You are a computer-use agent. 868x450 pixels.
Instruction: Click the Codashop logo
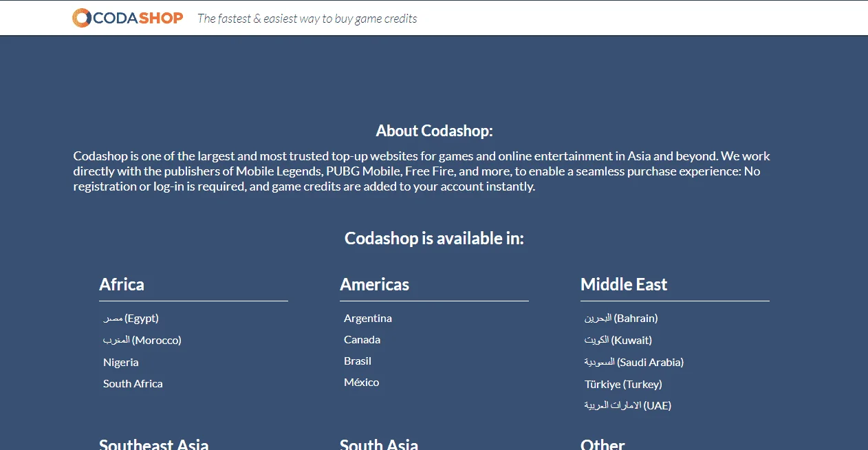coord(128,18)
